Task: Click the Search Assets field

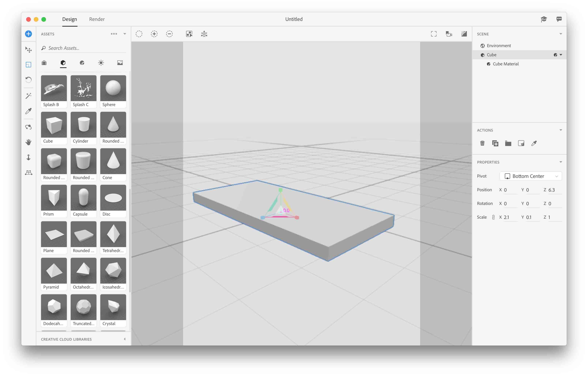Action: pyautogui.click(x=84, y=48)
